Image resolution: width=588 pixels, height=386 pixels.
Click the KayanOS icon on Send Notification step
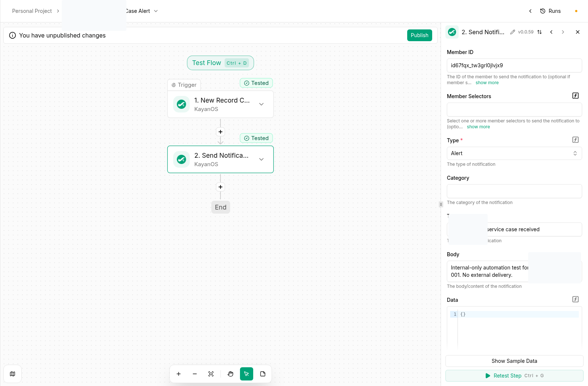pos(182,160)
